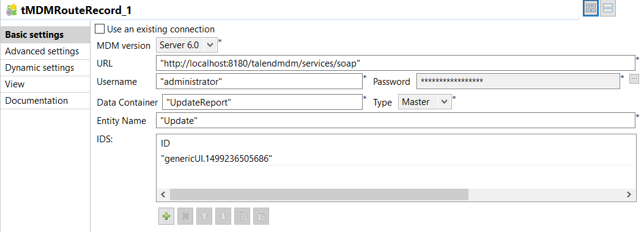Click the remove row X button
Viewport: 644px width, 232px height.
coord(185,216)
